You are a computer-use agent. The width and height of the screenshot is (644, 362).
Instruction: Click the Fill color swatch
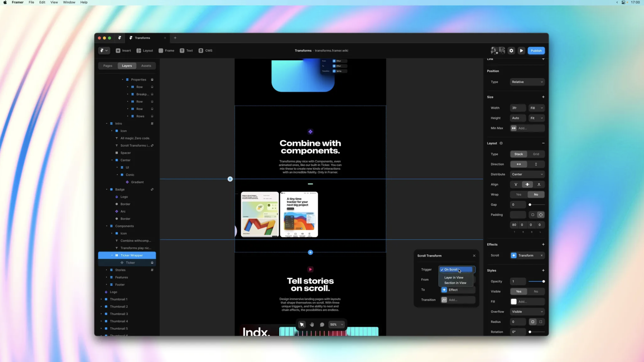[x=514, y=302]
